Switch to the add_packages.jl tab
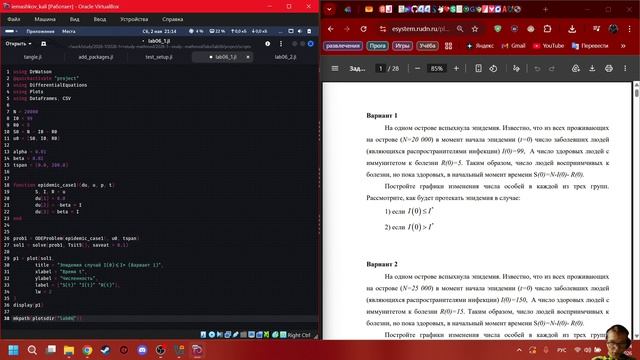 coord(96,57)
